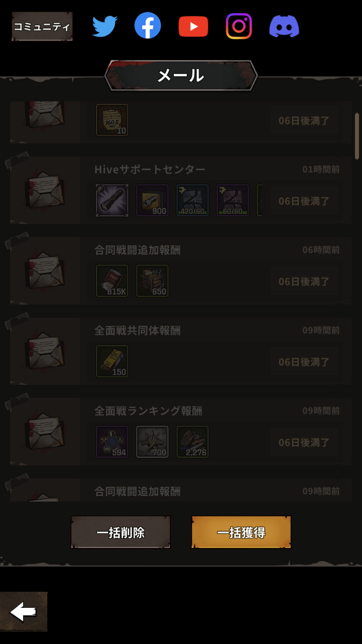Select the 2,276 wood reward icon

point(193,442)
